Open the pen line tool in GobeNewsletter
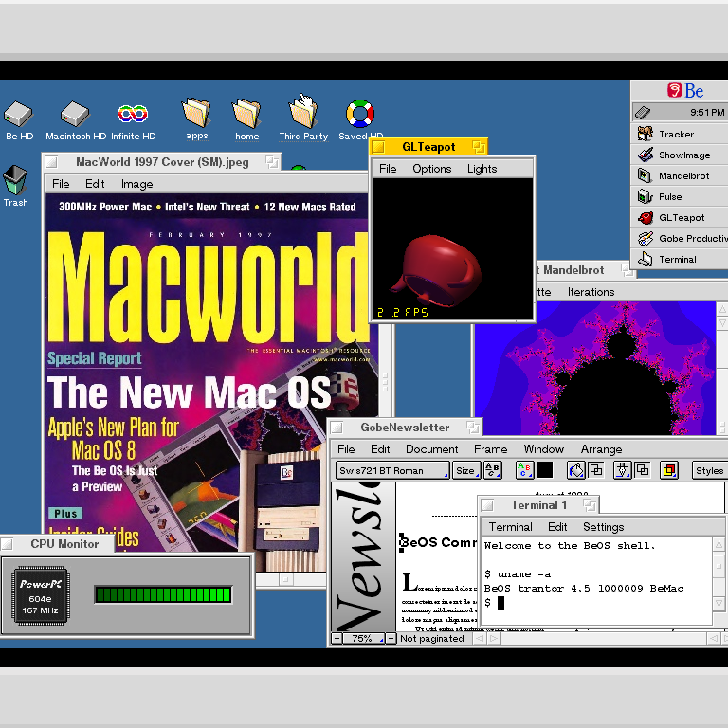Screen dimensions: 728x728 coord(622,470)
